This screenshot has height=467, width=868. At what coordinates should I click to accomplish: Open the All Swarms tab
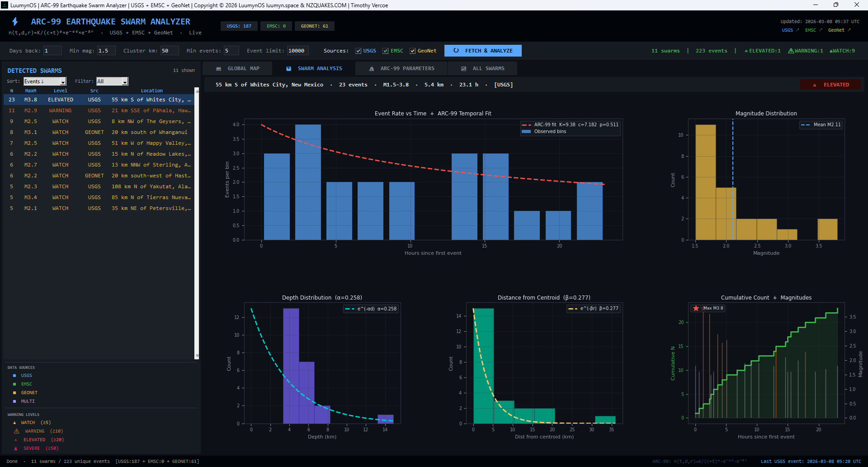pyautogui.click(x=488, y=69)
